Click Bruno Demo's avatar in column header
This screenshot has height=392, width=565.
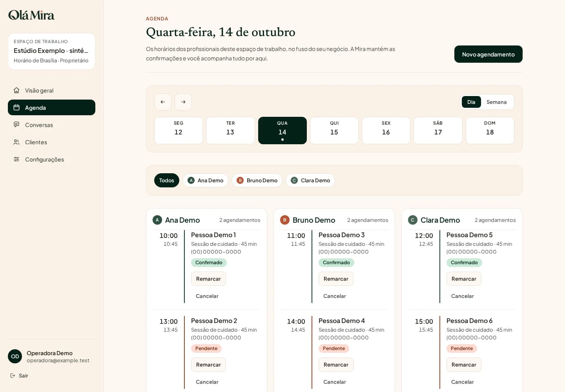point(285,220)
